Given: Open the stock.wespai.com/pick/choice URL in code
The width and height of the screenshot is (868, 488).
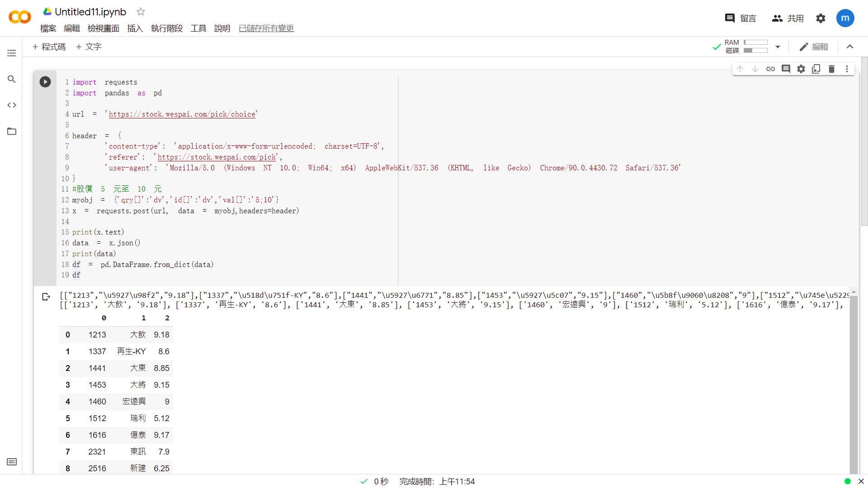Looking at the screenshot, I should pyautogui.click(x=182, y=114).
